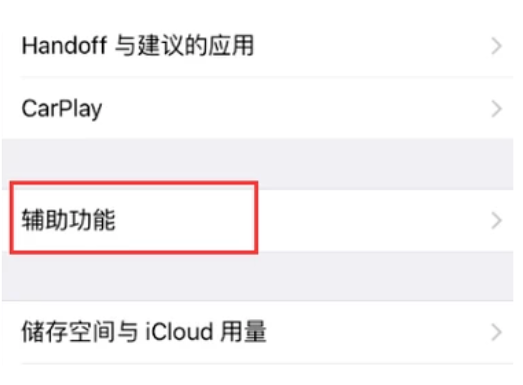Open 储存空间与 iCloud 用量
Screen dimensions: 523x385
(x=257, y=332)
